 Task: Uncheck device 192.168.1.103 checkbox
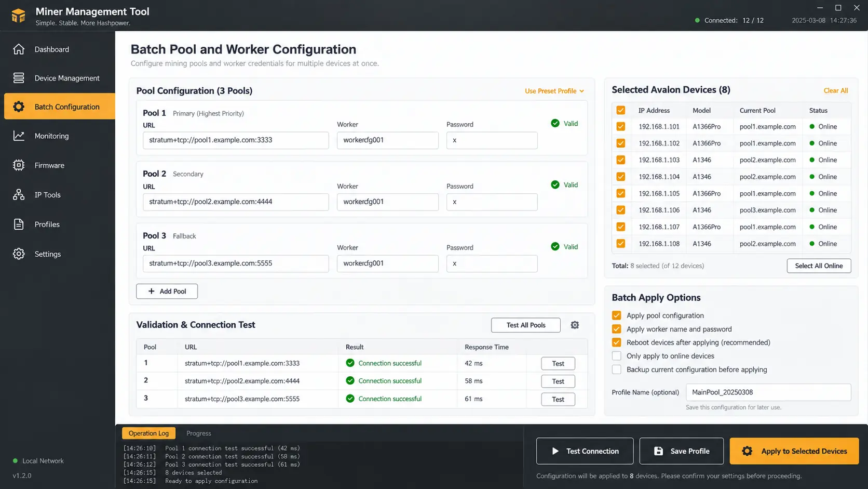coord(621,160)
